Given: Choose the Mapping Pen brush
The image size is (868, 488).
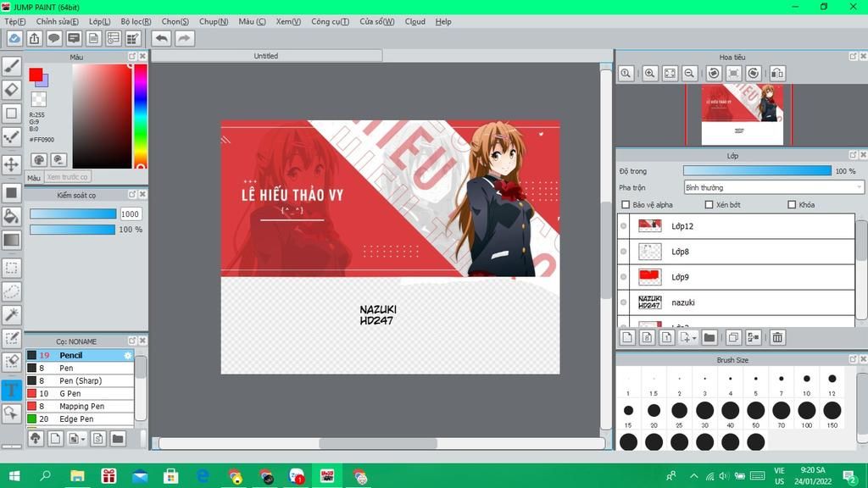Looking at the screenshot, I should 81,406.
